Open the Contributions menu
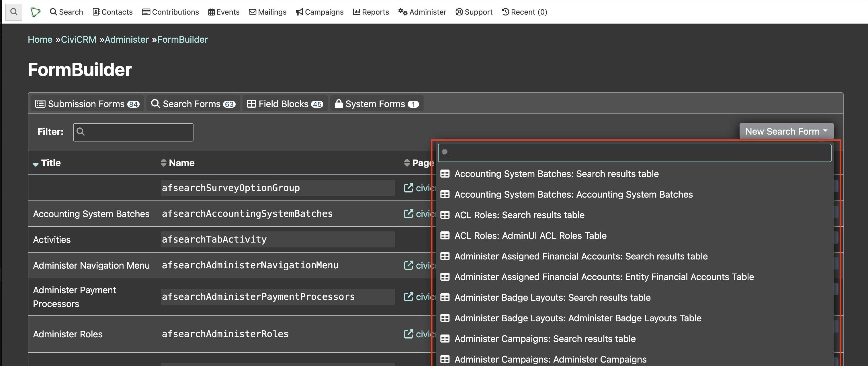 click(x=171, y=12)
